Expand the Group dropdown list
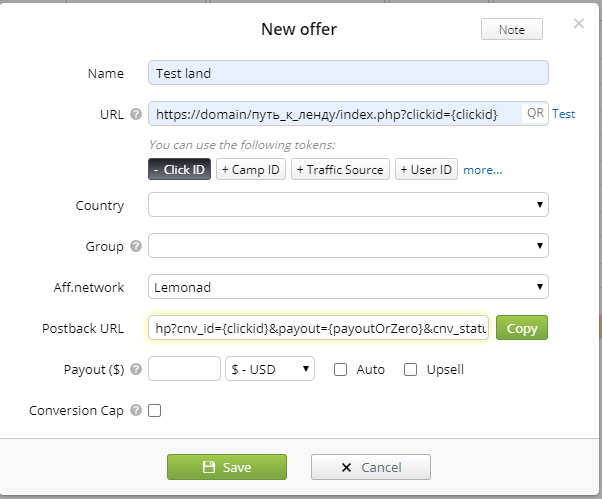This screenshot has height=499, width=602. pos(348,246)
